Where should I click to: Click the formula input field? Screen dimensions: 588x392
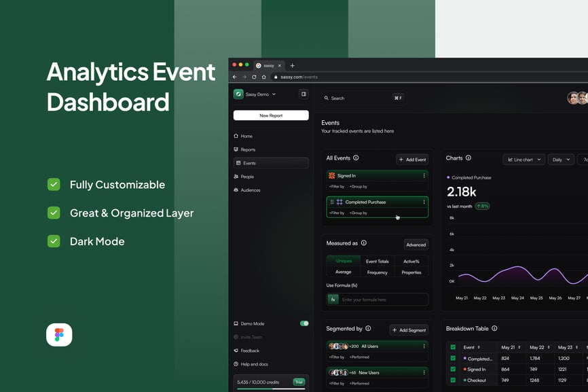(384, 300)
